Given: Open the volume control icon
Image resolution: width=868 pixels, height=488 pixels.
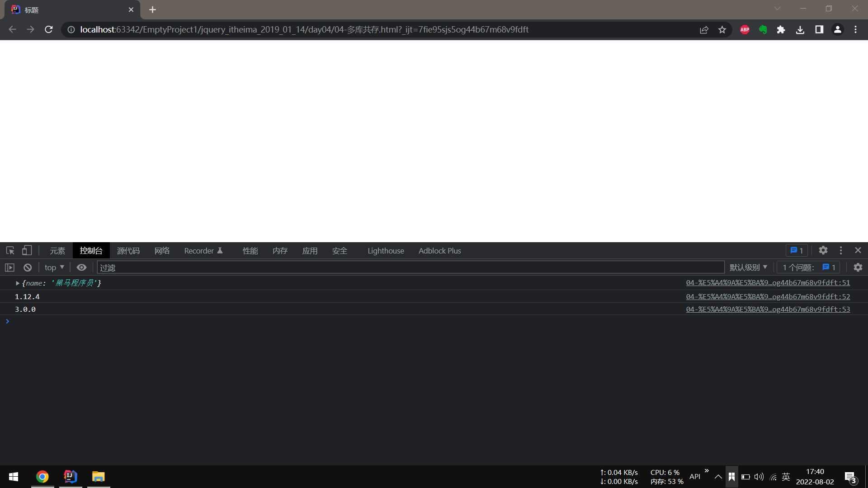Looking at the screenshot, I should click(x=759, y=477).
